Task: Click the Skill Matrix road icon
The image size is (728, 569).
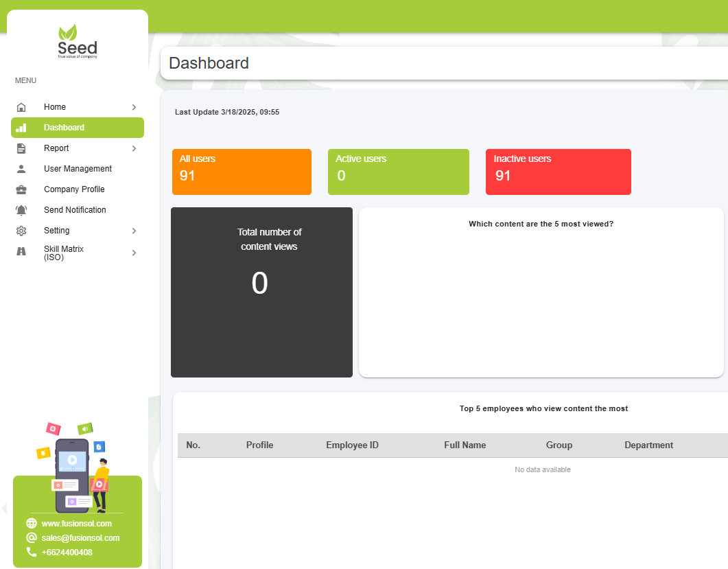Action: pyautogui.click(x=21, y=252)
